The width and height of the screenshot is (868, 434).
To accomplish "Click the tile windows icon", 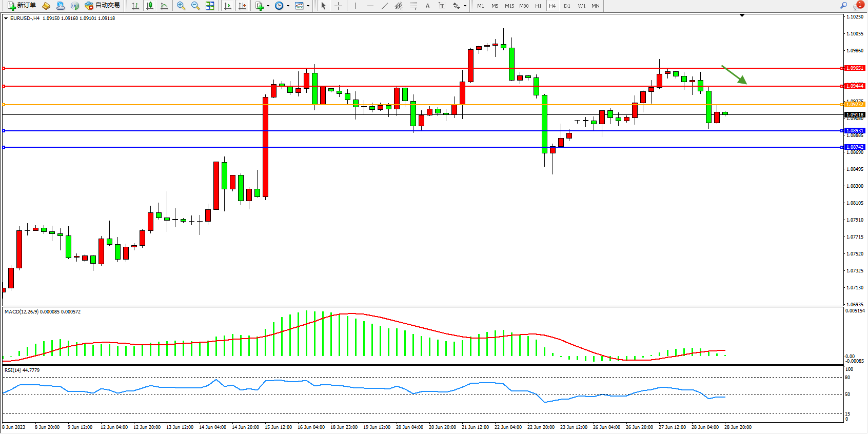I will (x=210, y=6).
